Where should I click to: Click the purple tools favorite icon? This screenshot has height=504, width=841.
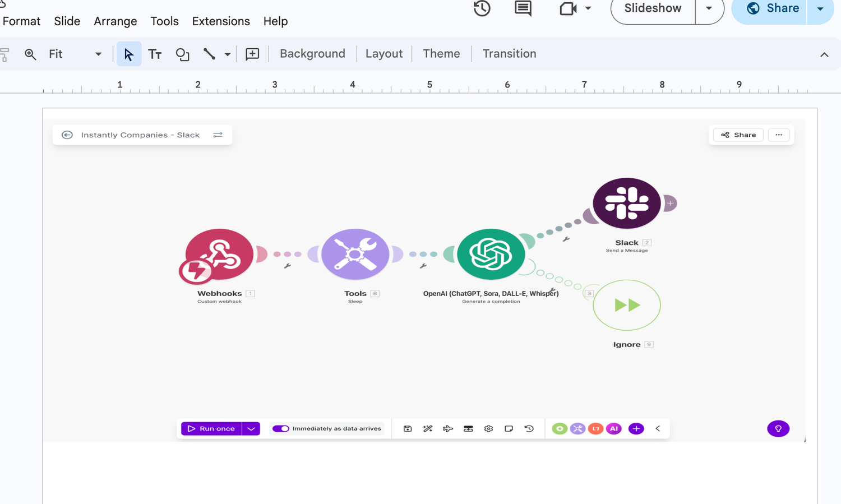577,429
